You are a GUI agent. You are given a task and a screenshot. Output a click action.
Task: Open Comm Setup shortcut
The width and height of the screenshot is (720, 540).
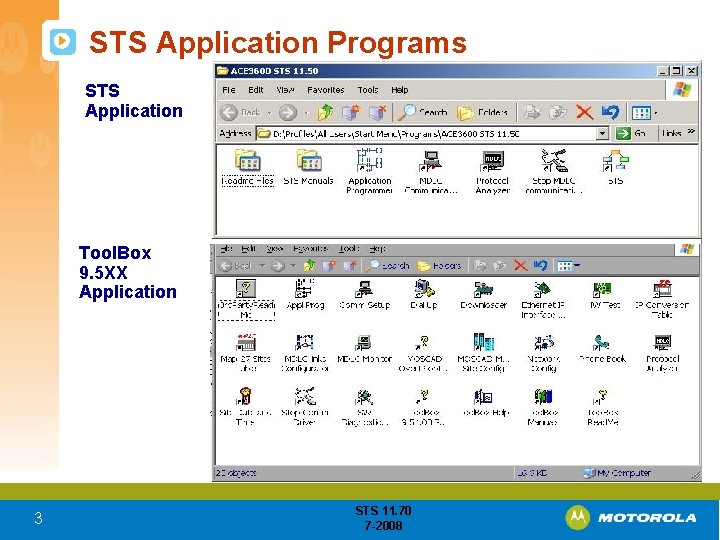(x=365, y=294)
